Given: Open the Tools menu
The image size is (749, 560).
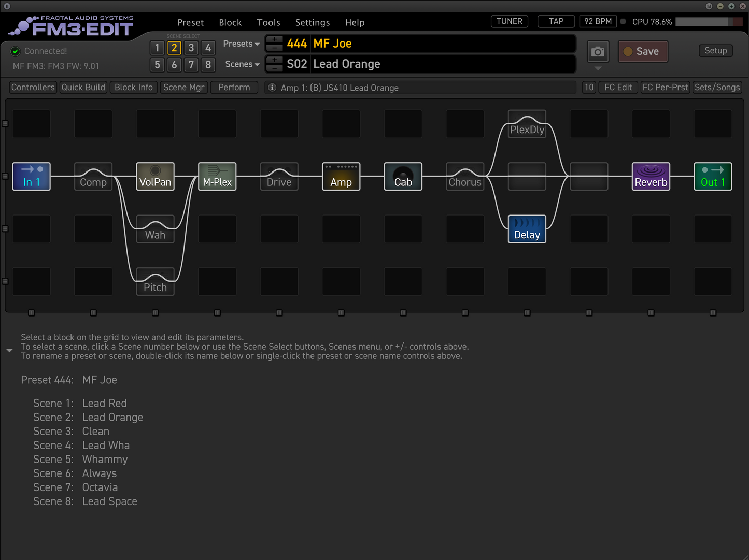Looking at the screenshot, I should (x=268, y=22).
